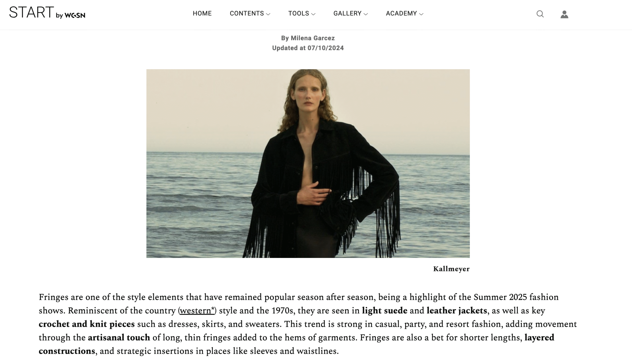
Task: Expand the Academy dropdown chevron
Action: [421, 14]
